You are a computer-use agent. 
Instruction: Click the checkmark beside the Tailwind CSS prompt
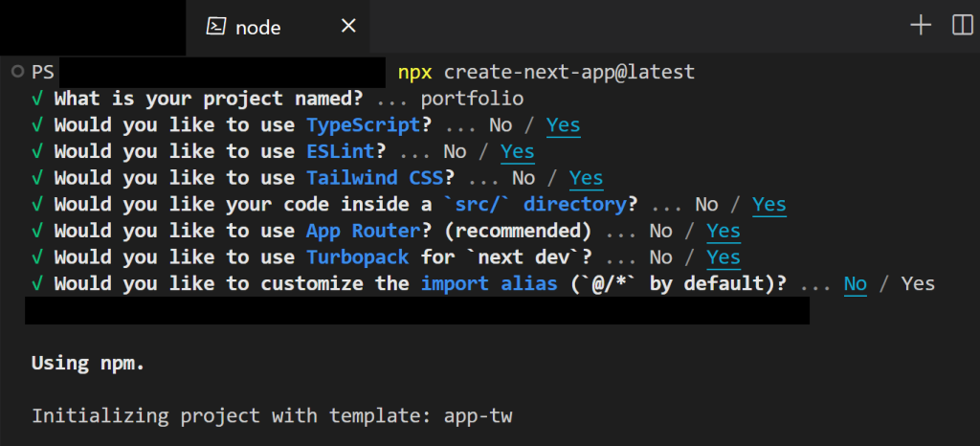click(37, 178)
